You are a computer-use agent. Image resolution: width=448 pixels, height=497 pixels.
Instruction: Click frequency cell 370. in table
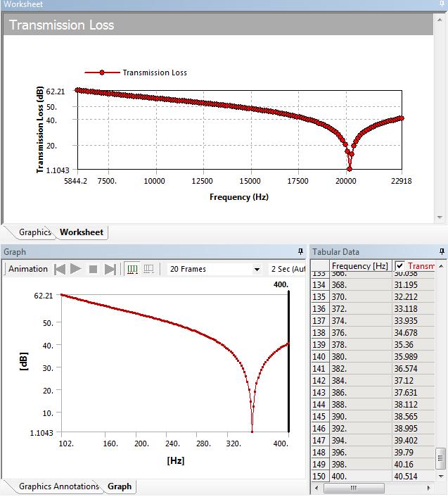[361, 297]
